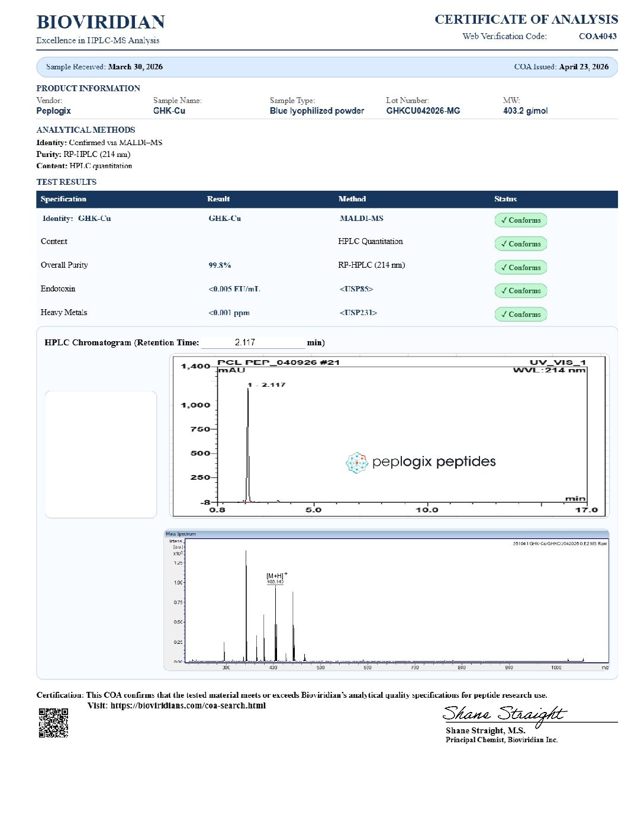Click the Conforms badge for Overall Purity
This screenshot has width=644, height=834.
(521, 268)
